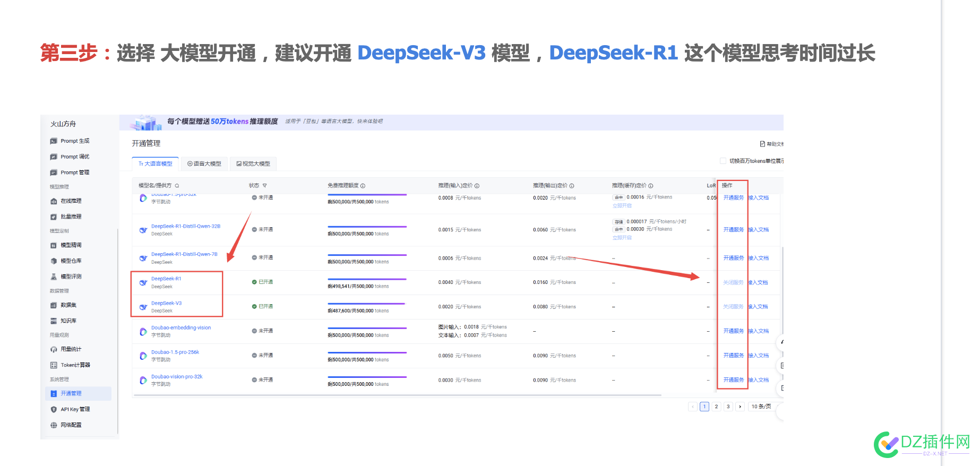Open Doubao-embedding-vision model link
980x466 pixels.
click(x=181, y=328)
